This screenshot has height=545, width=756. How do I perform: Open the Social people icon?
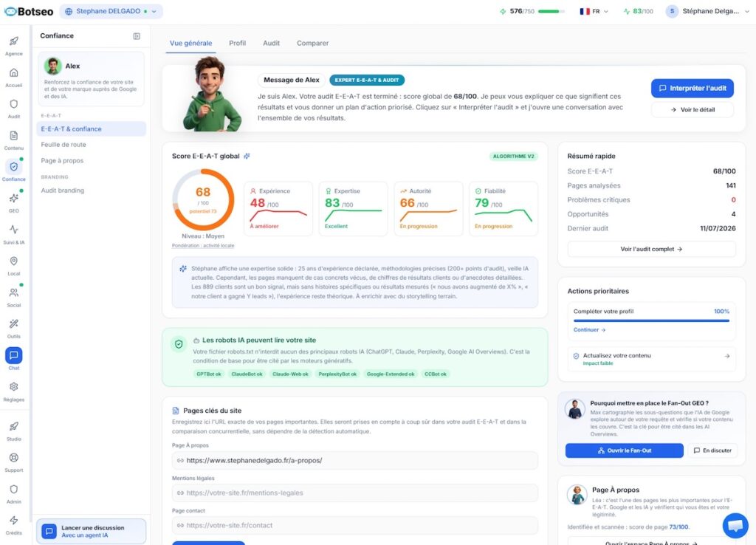click(x=14, y=292)
